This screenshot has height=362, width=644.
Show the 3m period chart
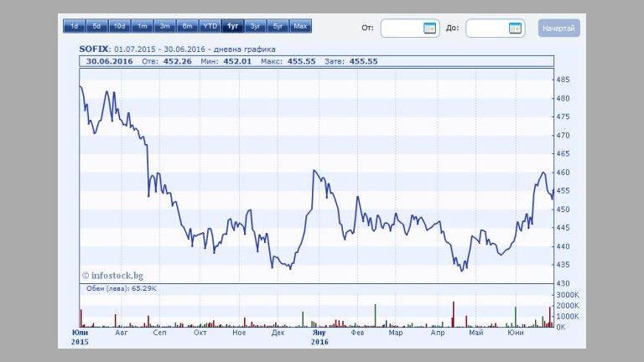point(164,27)
